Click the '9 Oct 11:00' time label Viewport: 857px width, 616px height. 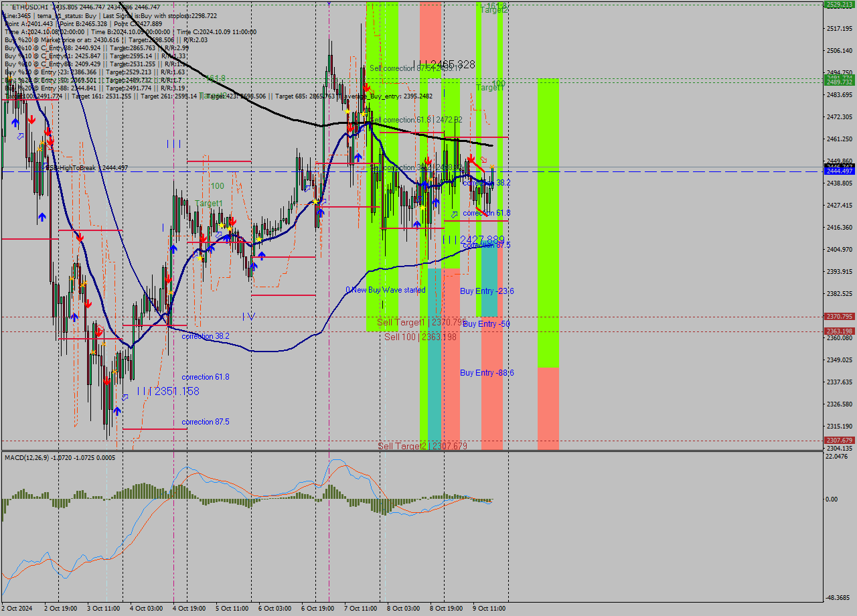[489, 609]
